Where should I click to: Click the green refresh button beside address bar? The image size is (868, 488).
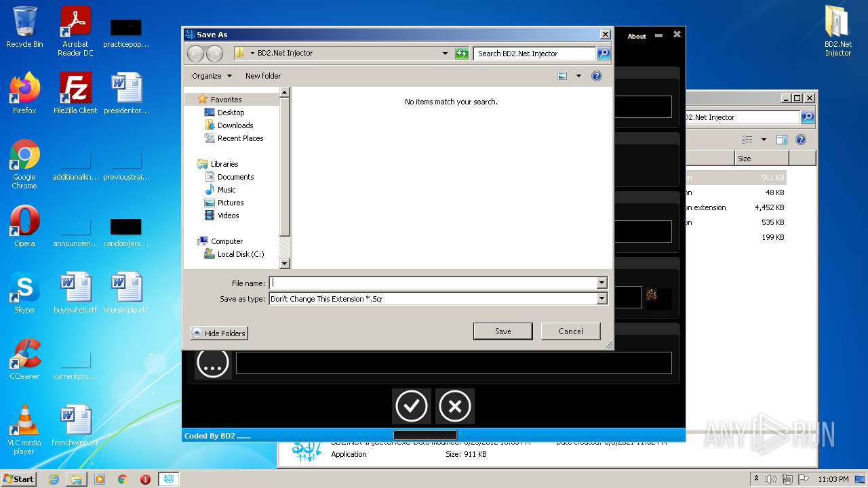pyautogui.click(x=462, y=54)
